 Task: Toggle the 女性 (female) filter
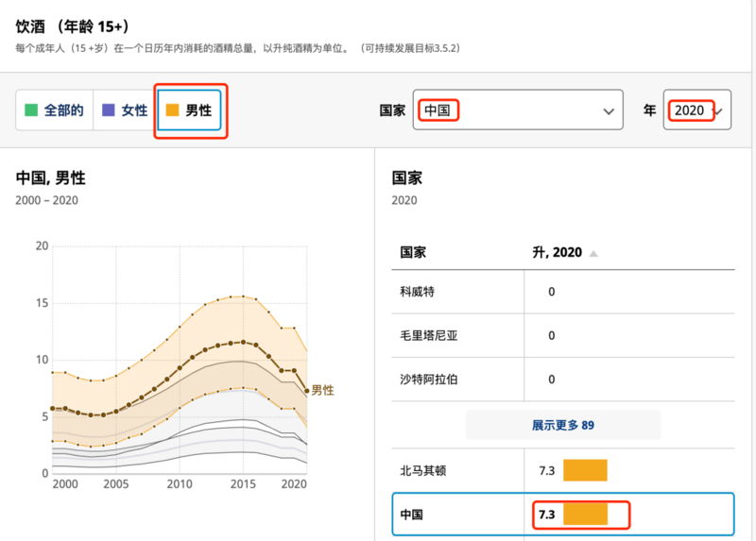(x=126, y=110)
